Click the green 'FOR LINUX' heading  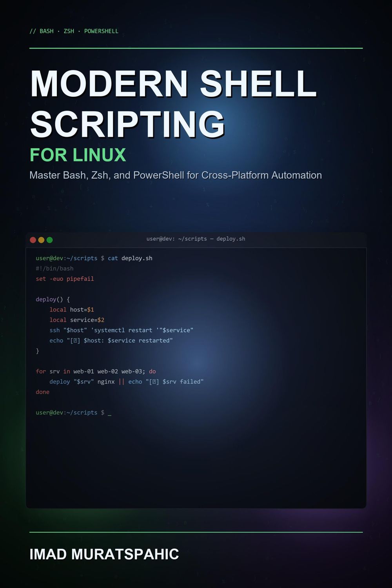pos(78,155)
